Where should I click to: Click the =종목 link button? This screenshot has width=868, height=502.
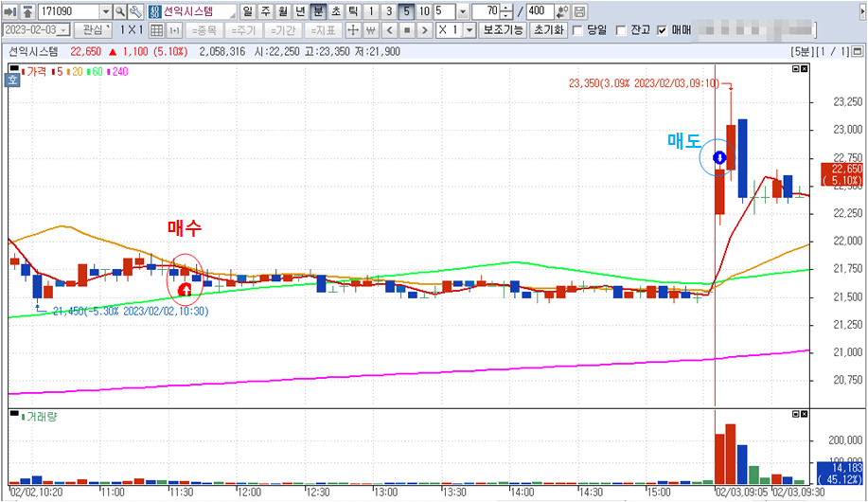coord(204,30)
